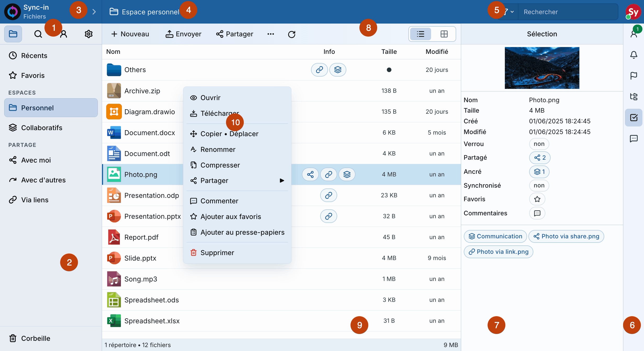Choose Compresser in context menu

(x=237, y=165)
